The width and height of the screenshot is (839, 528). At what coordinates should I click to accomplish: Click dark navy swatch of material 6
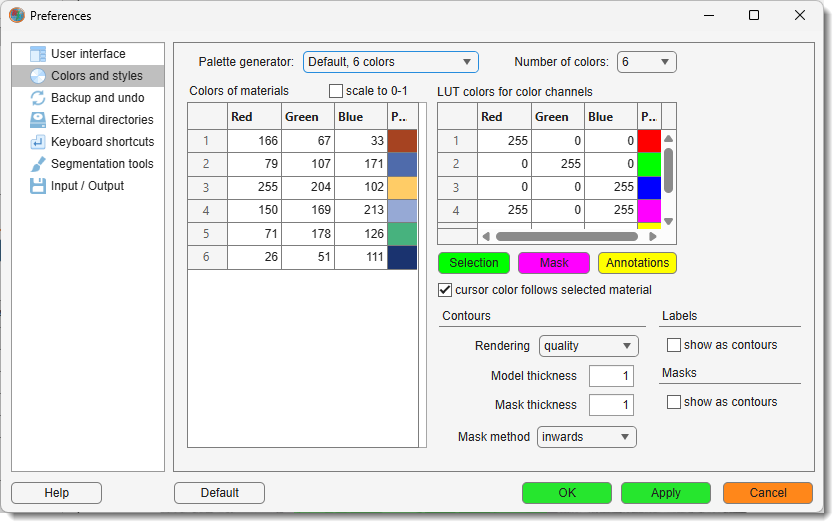pos(402,257)
